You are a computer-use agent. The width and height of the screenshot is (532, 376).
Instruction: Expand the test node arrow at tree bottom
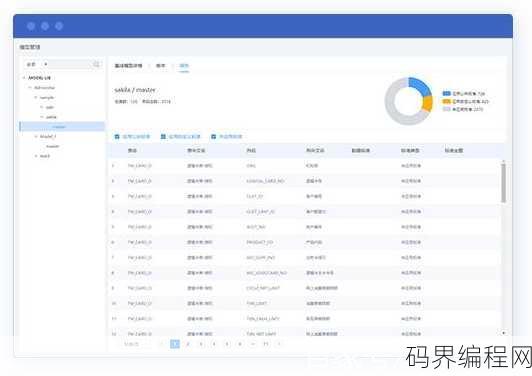(36, 156)
